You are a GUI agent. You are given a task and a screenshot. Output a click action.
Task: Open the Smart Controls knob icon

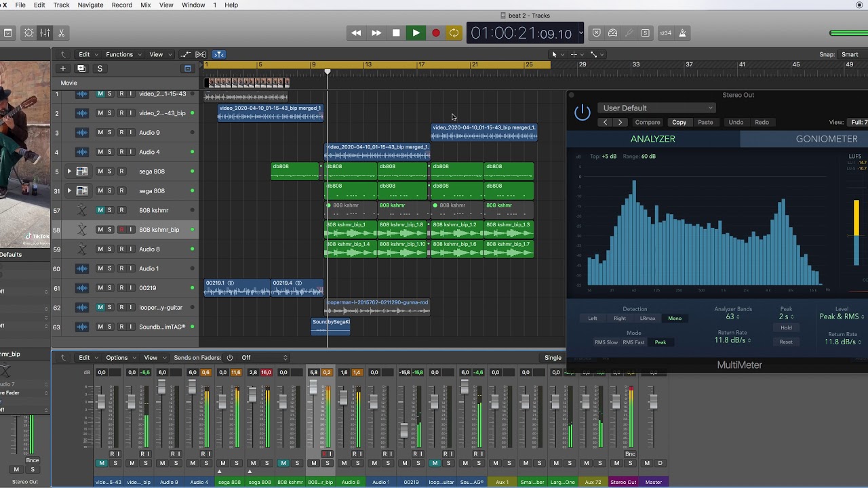coord(28,33)
